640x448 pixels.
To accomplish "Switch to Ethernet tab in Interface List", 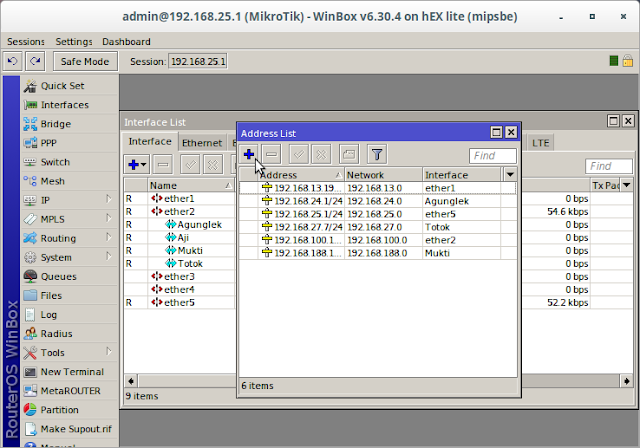I will tap(202, 143).
